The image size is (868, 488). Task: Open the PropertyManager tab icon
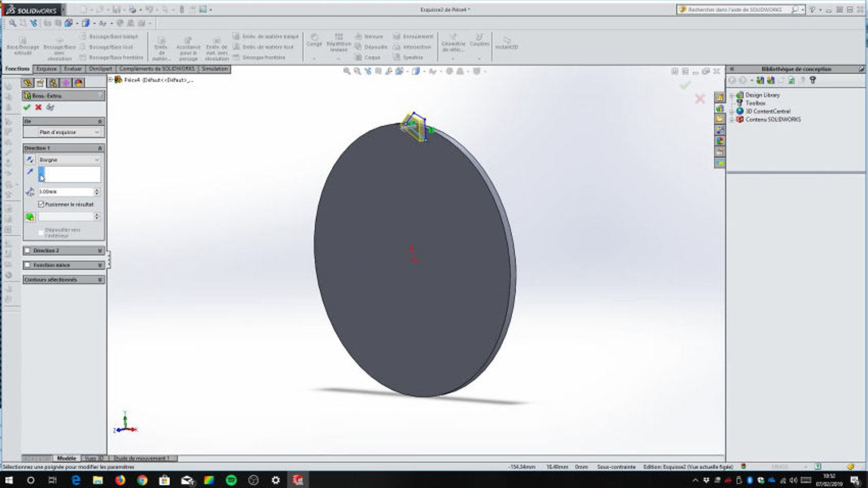tap(40, 83)
